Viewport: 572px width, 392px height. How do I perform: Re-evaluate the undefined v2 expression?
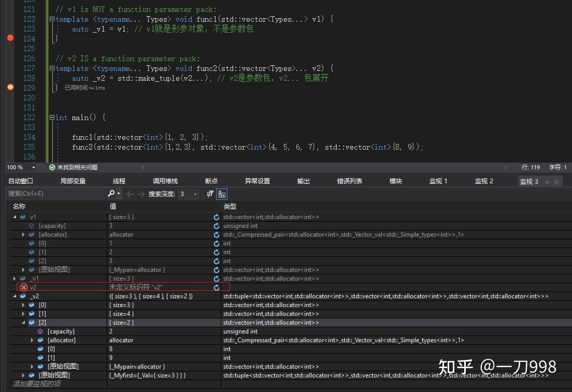click(217, 287)
